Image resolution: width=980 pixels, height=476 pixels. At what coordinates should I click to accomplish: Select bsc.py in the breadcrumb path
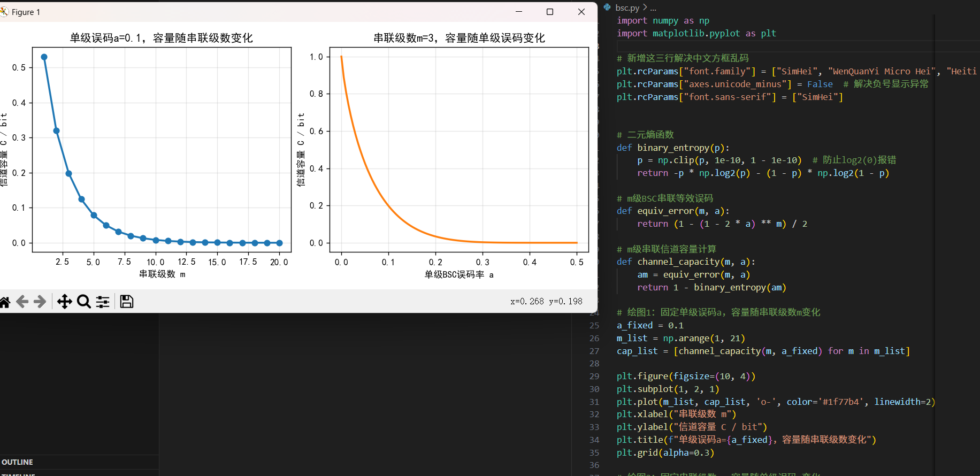tap(627, 7)
